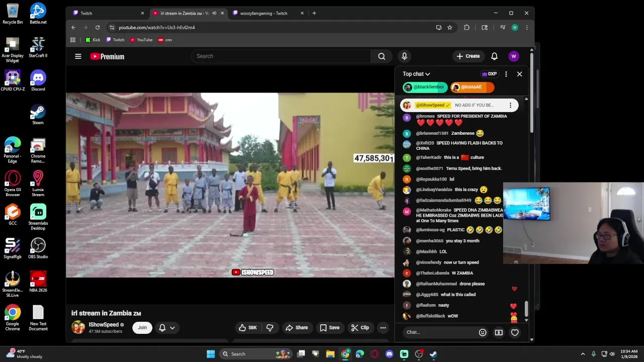Close the live chat panel
The height and width of the screenshot is (362, 644).
[x=519, y=74]
